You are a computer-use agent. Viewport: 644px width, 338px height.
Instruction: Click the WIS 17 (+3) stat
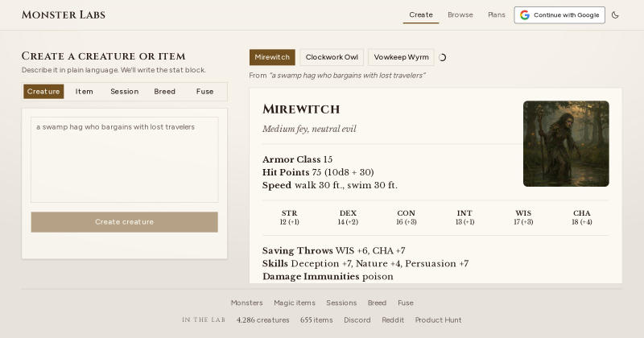click(523, 217)
